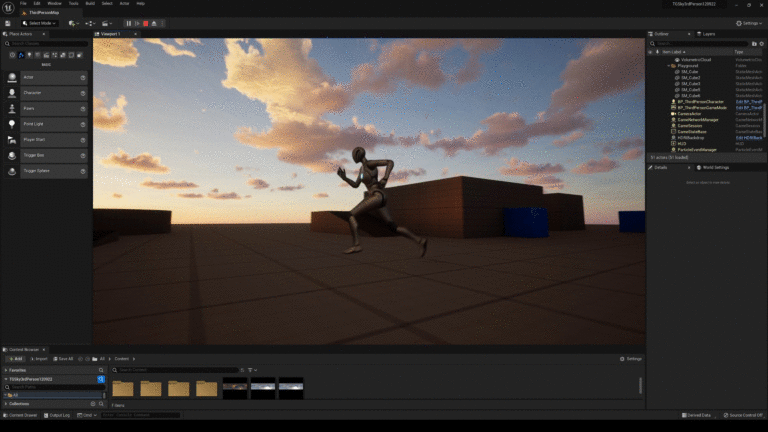Select the Cinematic category clapperboard icon
Image resolution: width=768 pixels, height=432 pixels.
tap(46, 55)
